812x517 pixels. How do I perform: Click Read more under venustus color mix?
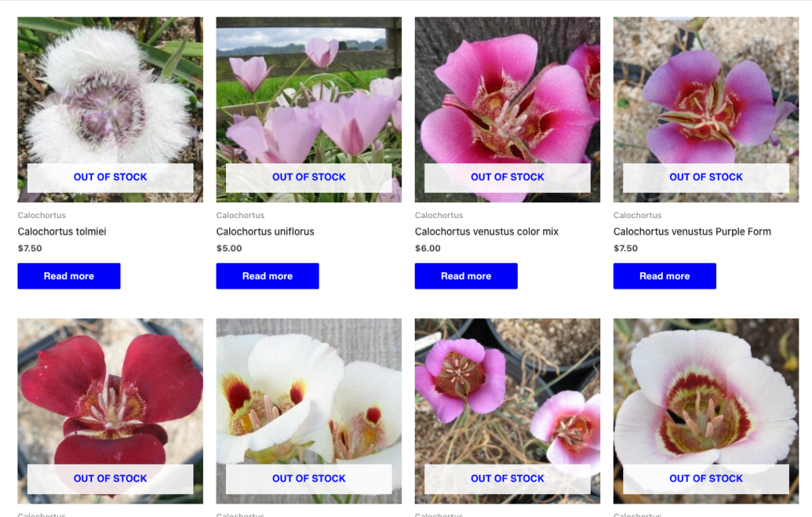click(x=466, y=276)
